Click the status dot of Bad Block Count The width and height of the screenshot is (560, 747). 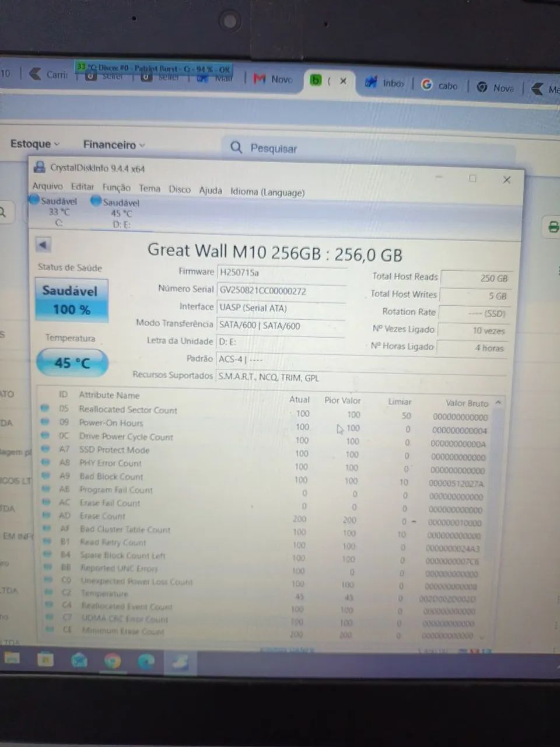[46, 475]
